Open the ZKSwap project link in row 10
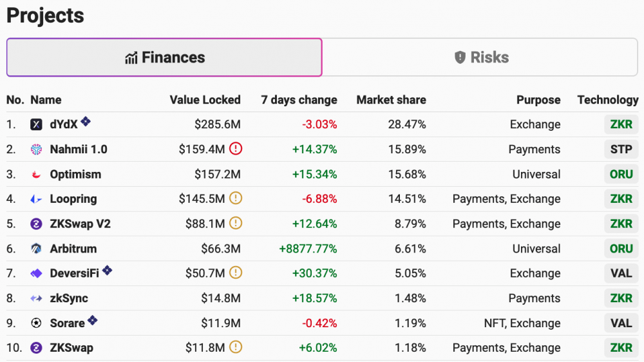Viewport: 644px width, 362px height. click(71, 348)
